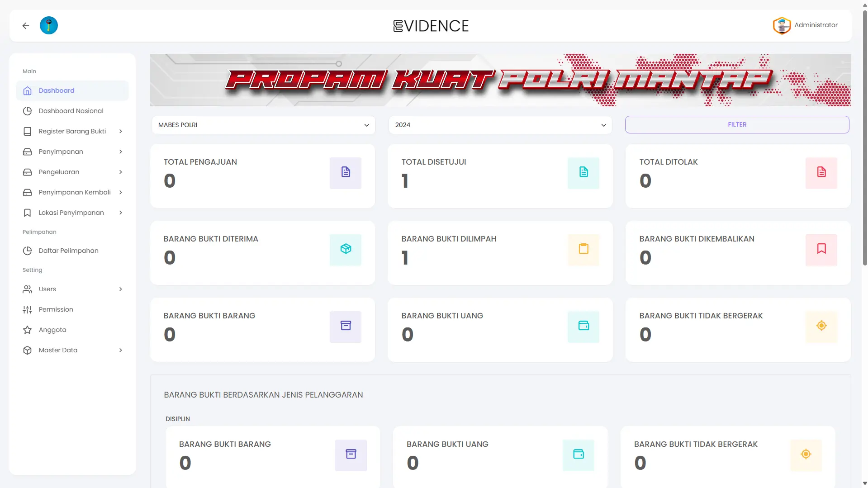The height and width of the screenshot is (488, 868).
Task: Open the Dashboard Nasional menu item
Action: pyautogui.click(x=71, y=111)
